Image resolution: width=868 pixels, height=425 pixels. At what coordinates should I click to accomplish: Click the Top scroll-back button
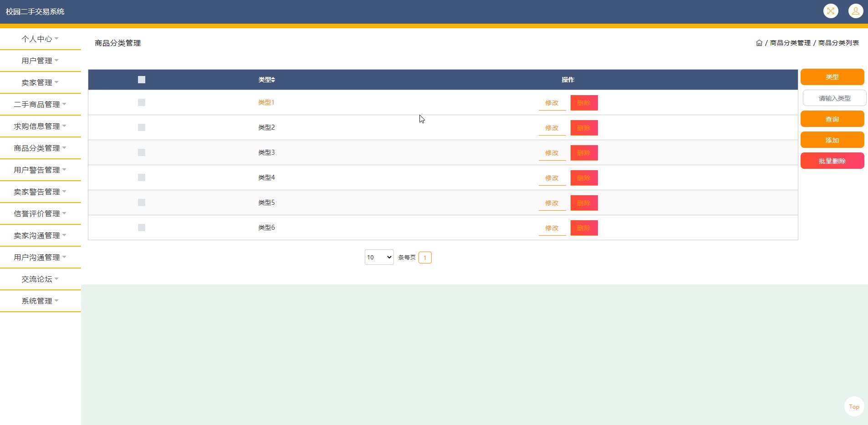tap(854, 406)
